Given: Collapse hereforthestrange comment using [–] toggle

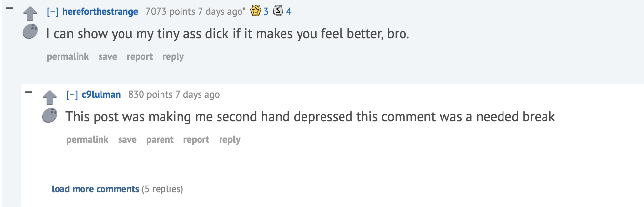Looking at the screenshot, I should click(53, 11).
